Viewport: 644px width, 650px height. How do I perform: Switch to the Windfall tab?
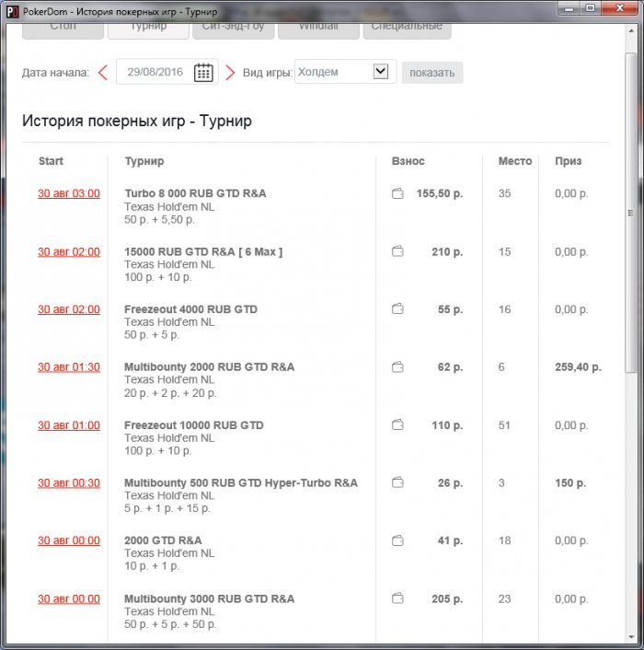318,30
